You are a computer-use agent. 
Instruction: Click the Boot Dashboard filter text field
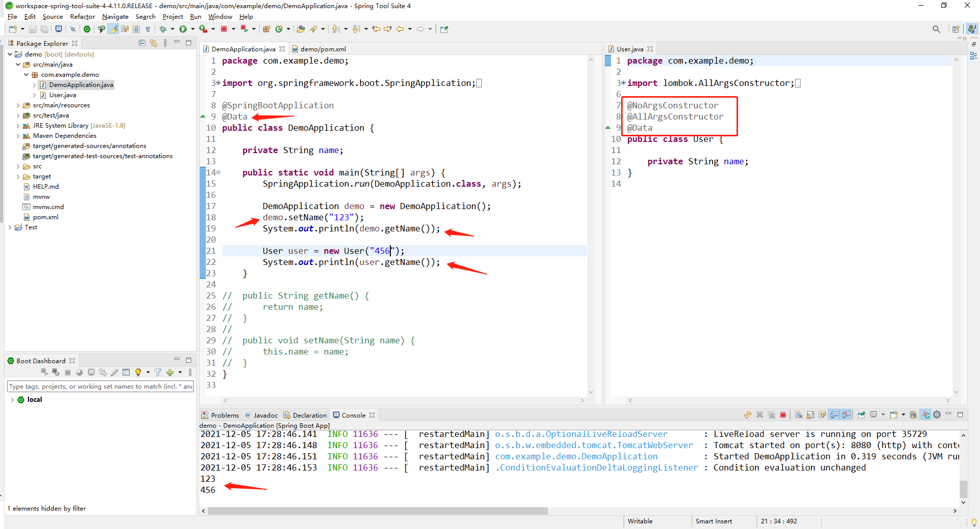pyautogui.click(x=100, y=386)
